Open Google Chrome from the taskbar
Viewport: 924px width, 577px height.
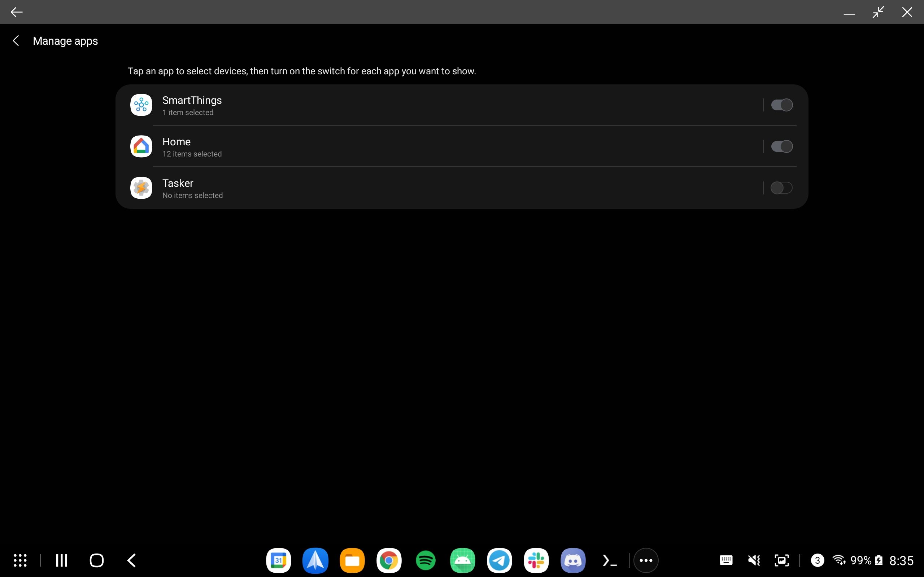click(x=389, y=560)
